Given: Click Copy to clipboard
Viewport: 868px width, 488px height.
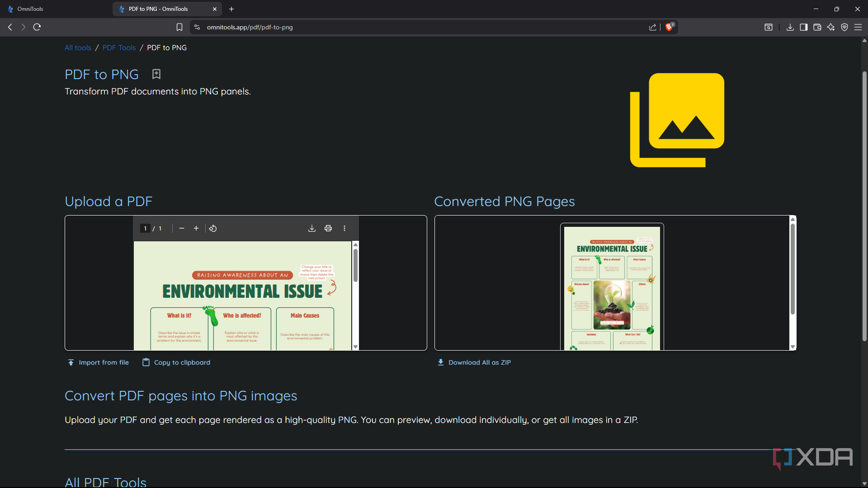Looking at the screenshot, I should (x=176, y=362).
